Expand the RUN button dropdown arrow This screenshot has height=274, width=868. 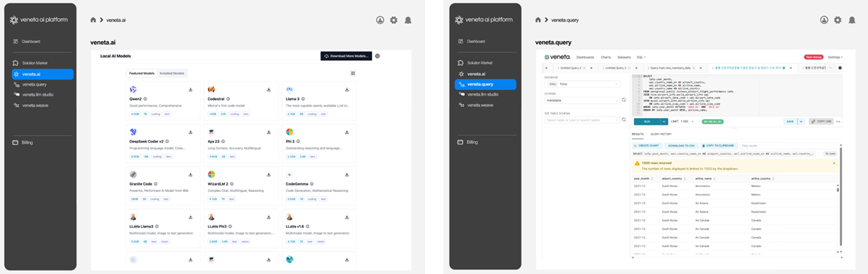(664, 122)
